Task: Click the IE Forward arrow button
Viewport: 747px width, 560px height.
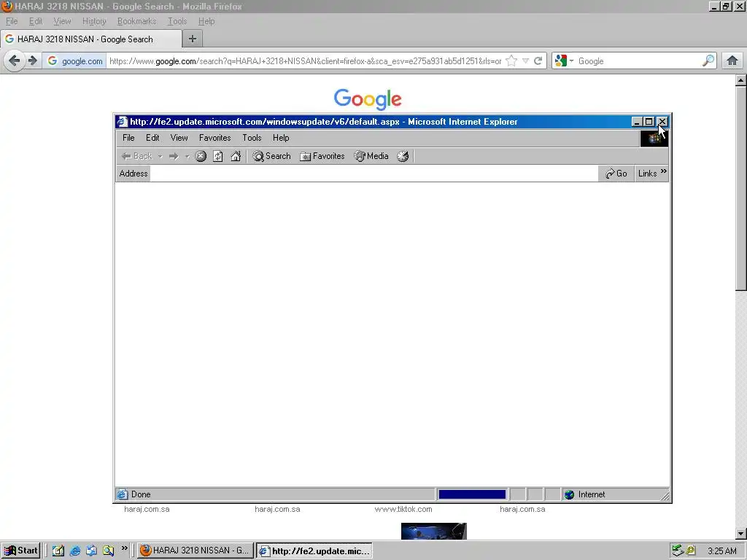Action: (x=174, y=156)
